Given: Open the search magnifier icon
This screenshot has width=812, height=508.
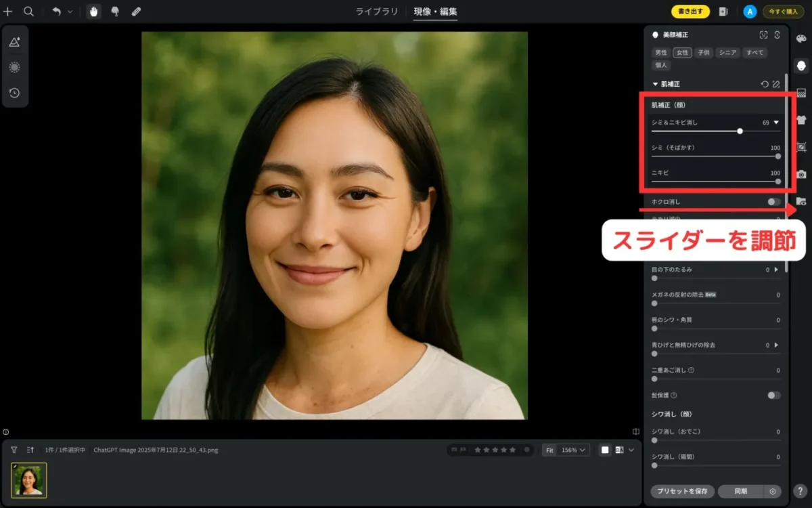Looking at the screenshot, I should click(x=28, y=12).
